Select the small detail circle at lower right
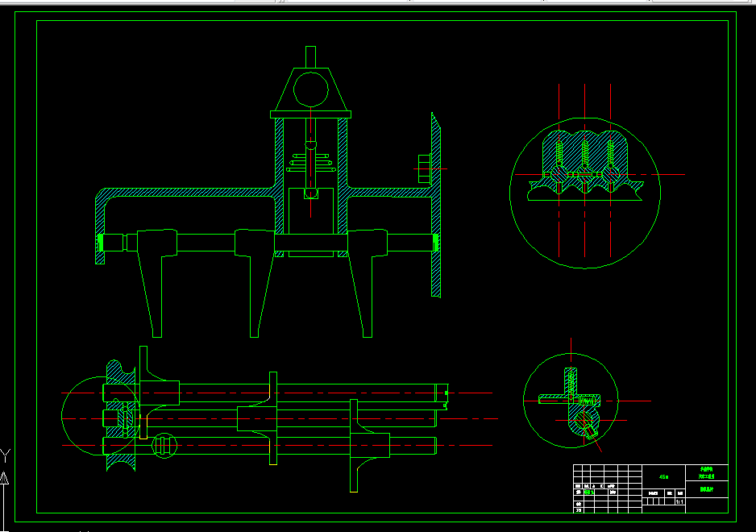This screenshot has width=756, height=532. [x=571, y=401]
